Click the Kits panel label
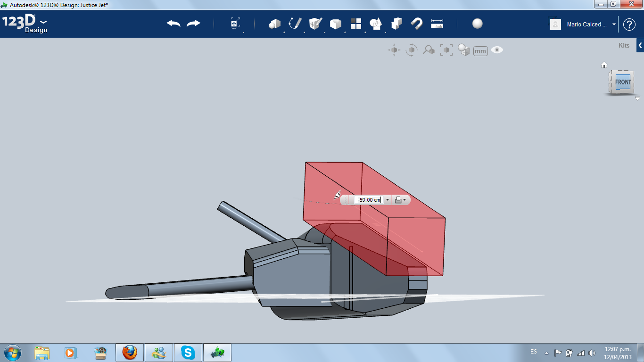644x362 pixels. pyautogui.click(x=624, y=46)
